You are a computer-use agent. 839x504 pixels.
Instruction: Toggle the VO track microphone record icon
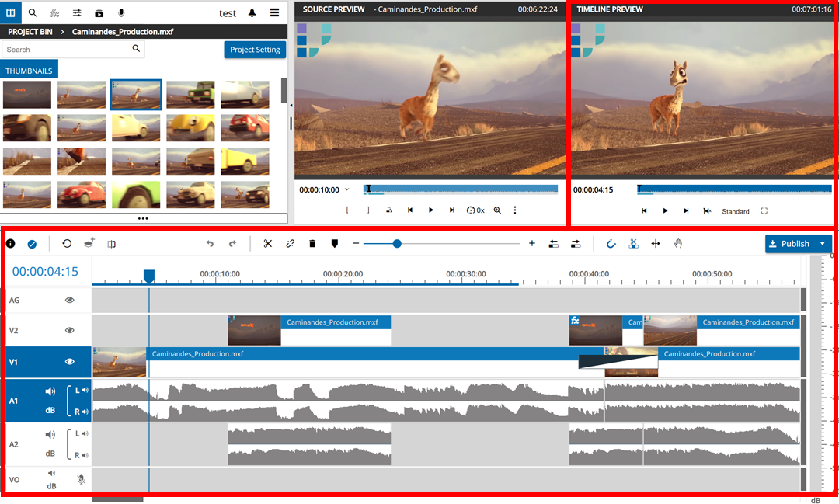[x=80, y=479]
